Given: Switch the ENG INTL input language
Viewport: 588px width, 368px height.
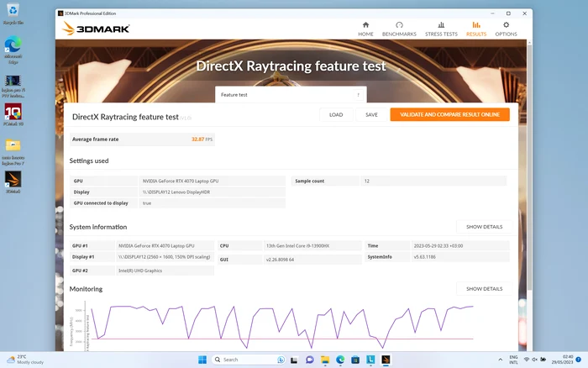Looking at the screenshot, I should click(514, 360).
